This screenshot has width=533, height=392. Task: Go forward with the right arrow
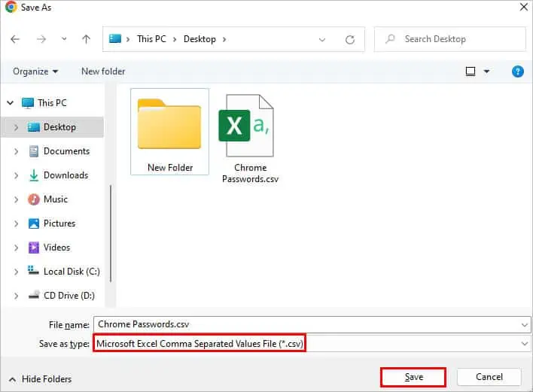pos(41,39)
